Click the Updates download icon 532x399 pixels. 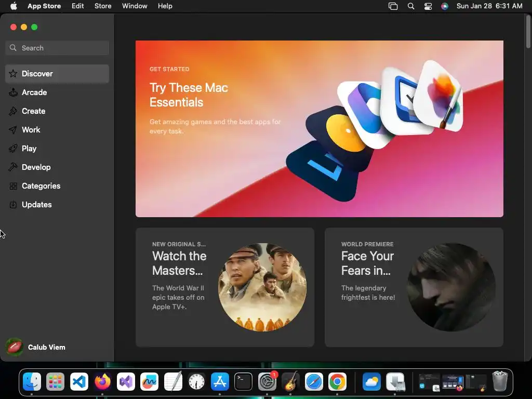point(13,204)
